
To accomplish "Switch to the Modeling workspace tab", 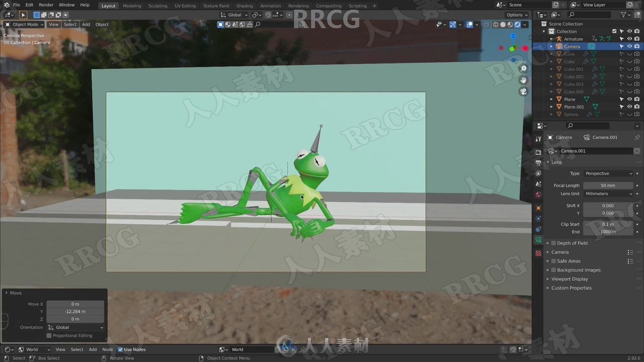I will [x=132, y=6].
